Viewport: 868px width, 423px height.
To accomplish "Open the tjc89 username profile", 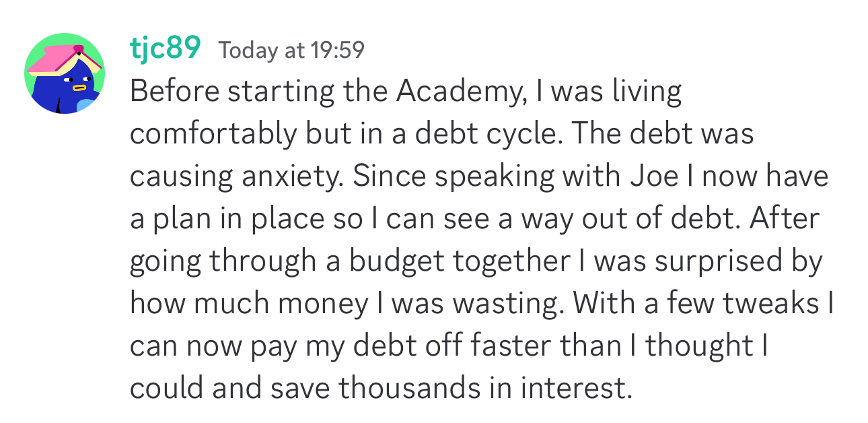I will coord(165,48).
